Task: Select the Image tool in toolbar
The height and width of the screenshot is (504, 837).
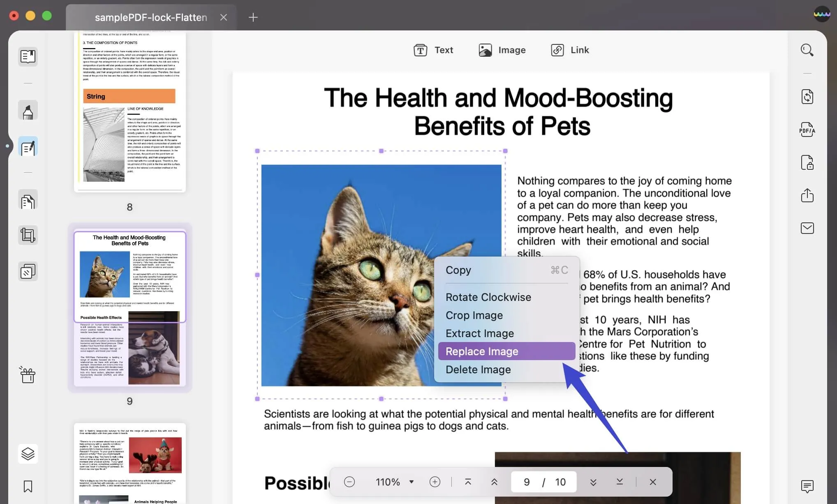Action: click(502, 50)
